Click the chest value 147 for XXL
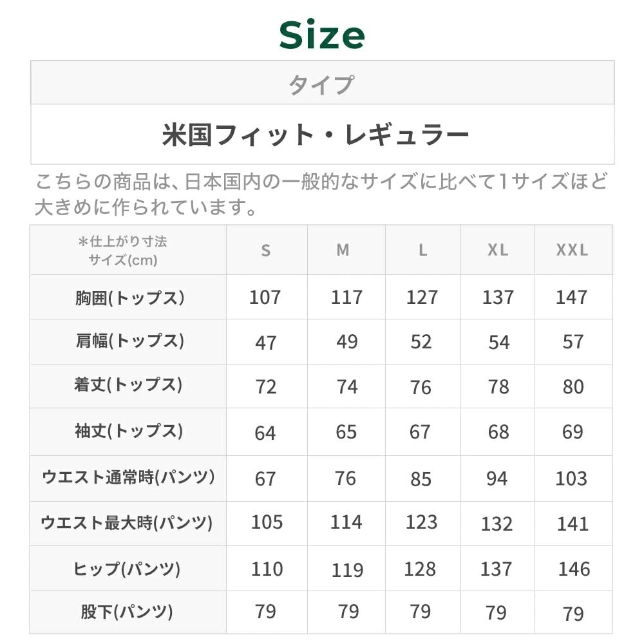644x644 pixels. [571, 298]
